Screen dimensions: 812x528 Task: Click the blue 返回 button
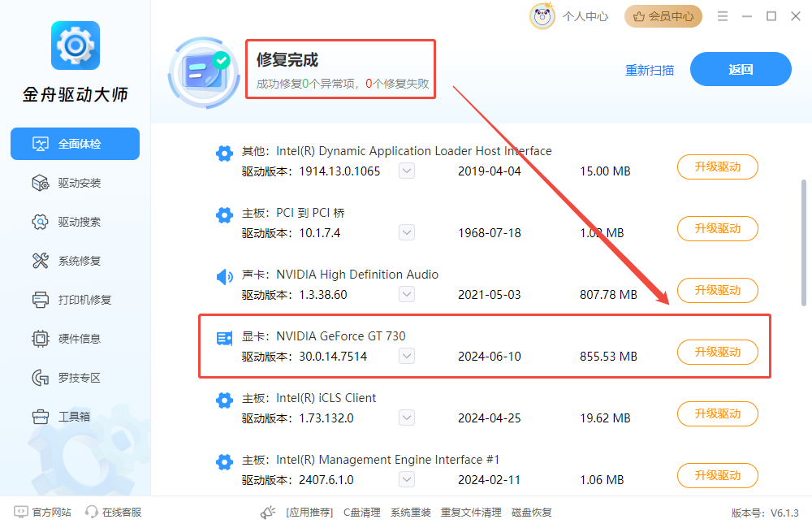tap(741, 69)
